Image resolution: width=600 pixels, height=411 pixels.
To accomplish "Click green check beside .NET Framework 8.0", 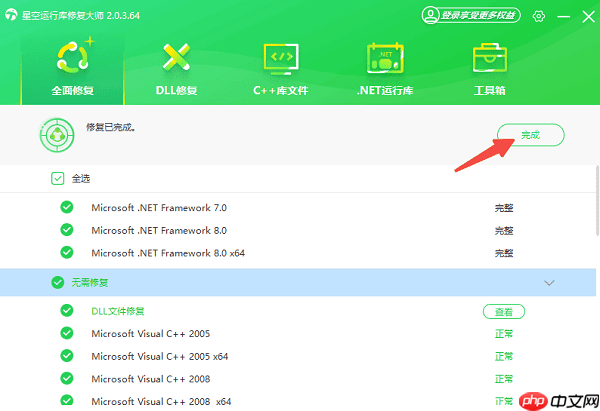I will [67, 230].
